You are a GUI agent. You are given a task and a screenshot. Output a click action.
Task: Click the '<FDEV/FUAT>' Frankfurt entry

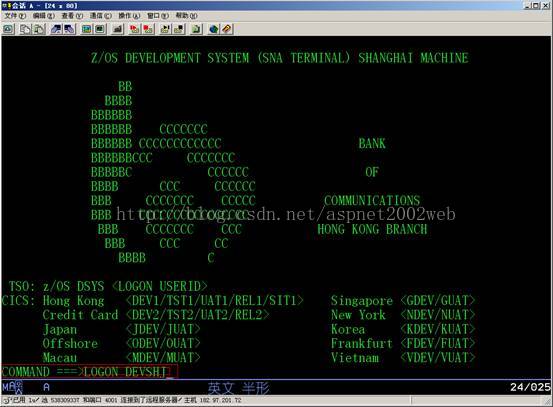[438, 343]
